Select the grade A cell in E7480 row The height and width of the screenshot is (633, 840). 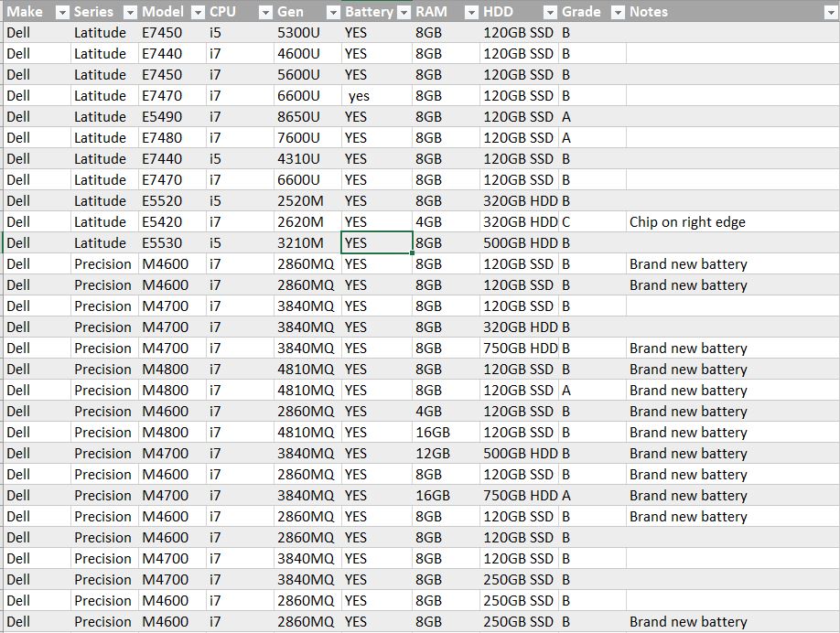click(593, 137)
